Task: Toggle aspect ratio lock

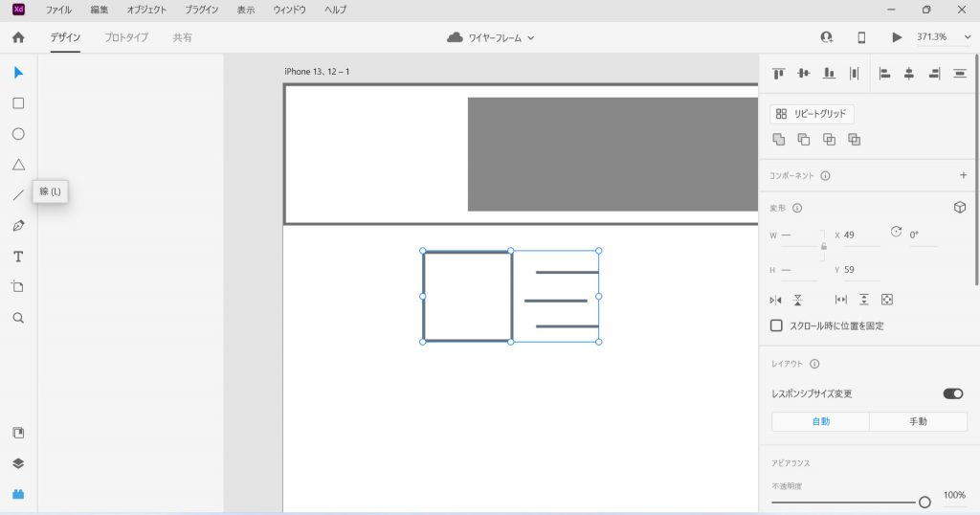Action: click(x=824, y=246)
